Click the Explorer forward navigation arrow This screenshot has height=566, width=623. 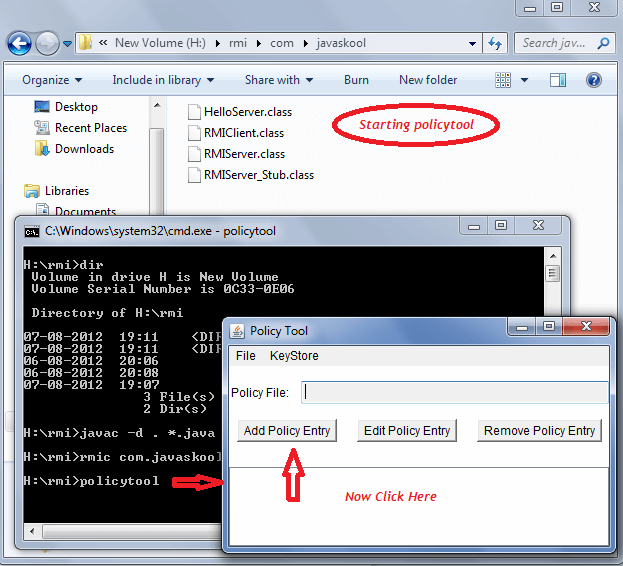point(47,43)
